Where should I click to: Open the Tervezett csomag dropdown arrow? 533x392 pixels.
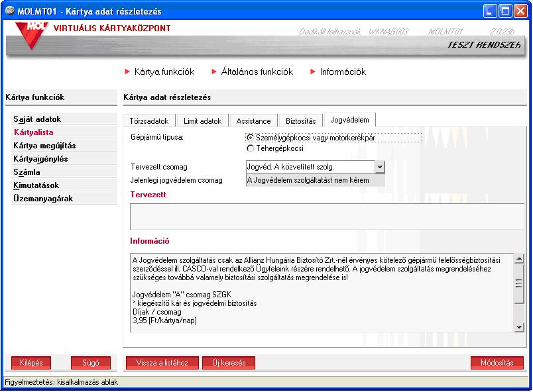coord(379,167)
